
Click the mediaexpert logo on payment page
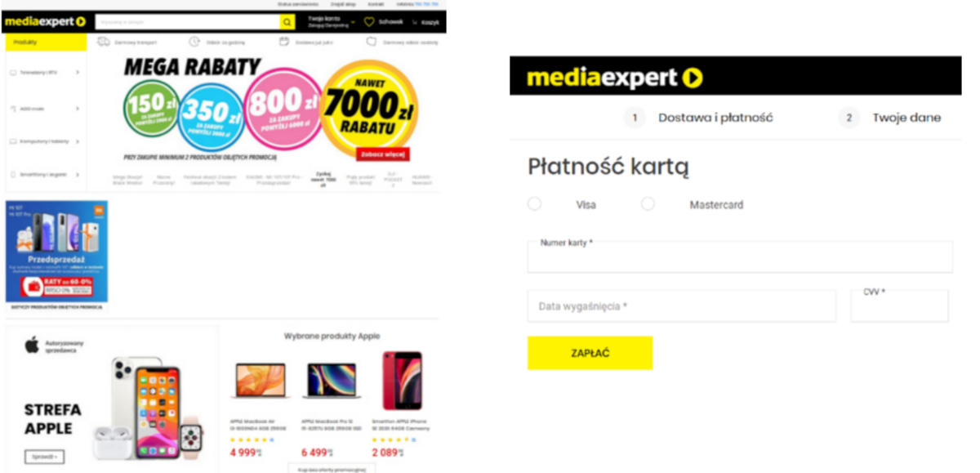coord(614,78)
